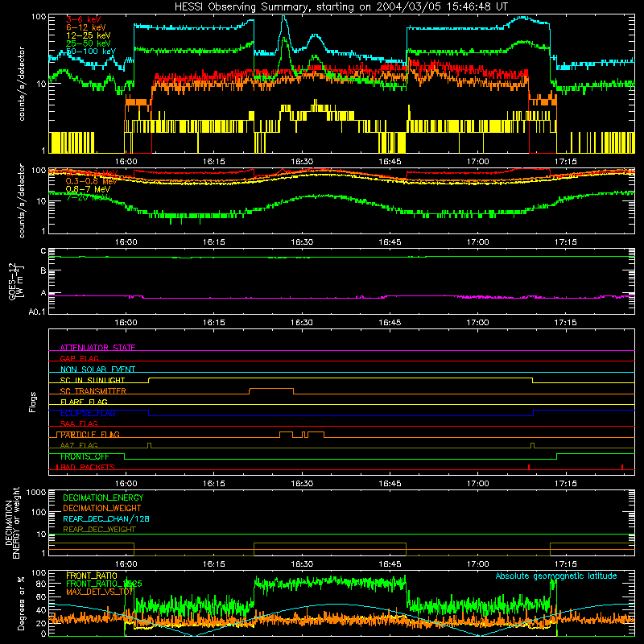Image resolution: width=644 pixels, height=644 pixels.
Task: Select the SC_TRANSMITTER flag label
Action: click(93, 391)
